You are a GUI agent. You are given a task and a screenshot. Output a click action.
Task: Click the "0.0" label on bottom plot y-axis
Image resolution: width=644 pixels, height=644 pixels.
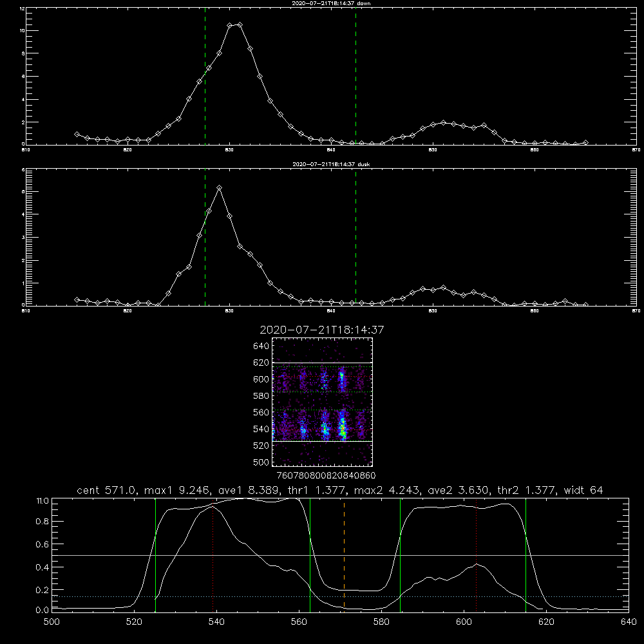pos(43,611)
